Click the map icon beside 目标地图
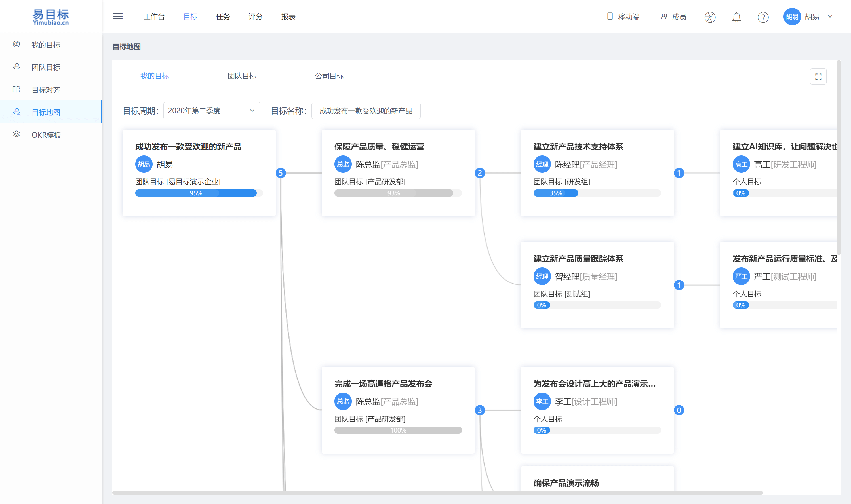 [16, 112]
